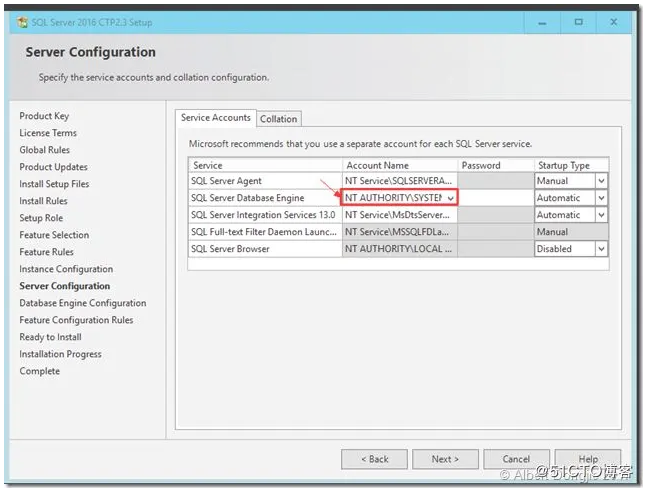Go to the Global Rules step

(45, 150)
